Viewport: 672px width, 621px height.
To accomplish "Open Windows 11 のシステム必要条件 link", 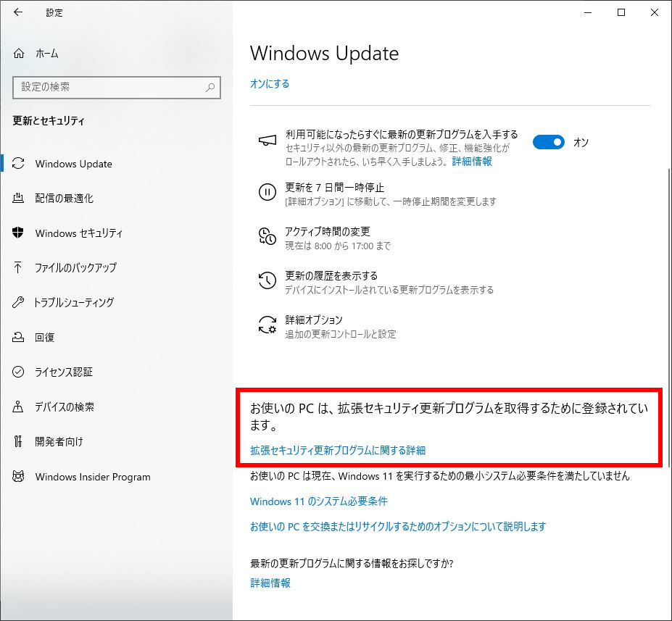I will point(318,501).
